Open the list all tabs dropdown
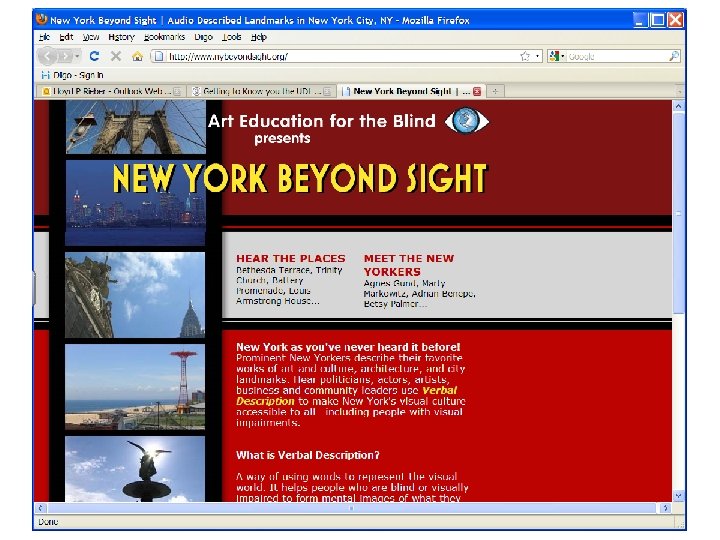This screenshot has height=540, width=720. pyautogui.click(x=680, y=91)
